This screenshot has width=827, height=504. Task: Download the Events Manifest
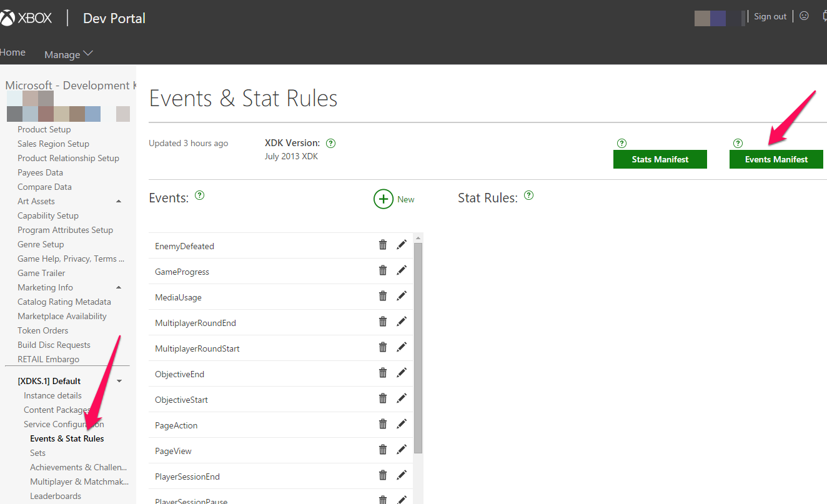(776, 159)
